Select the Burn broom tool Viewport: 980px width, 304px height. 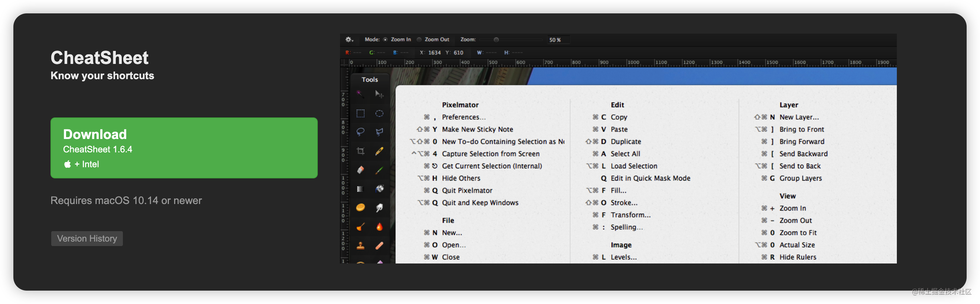(360, 227)
